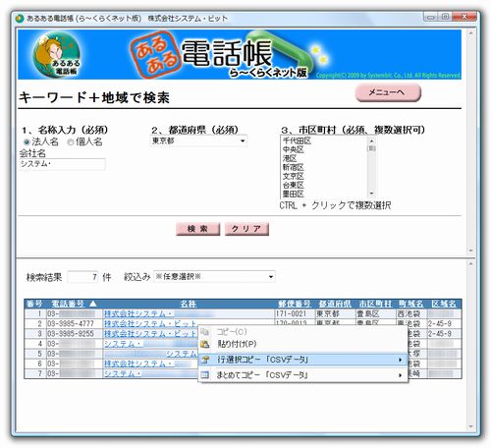Image resolution: width=491 pixels, height=448 pixels.
Task: Click the scroll-up arrow of the 市区町村 list
Action: [371, 140]
